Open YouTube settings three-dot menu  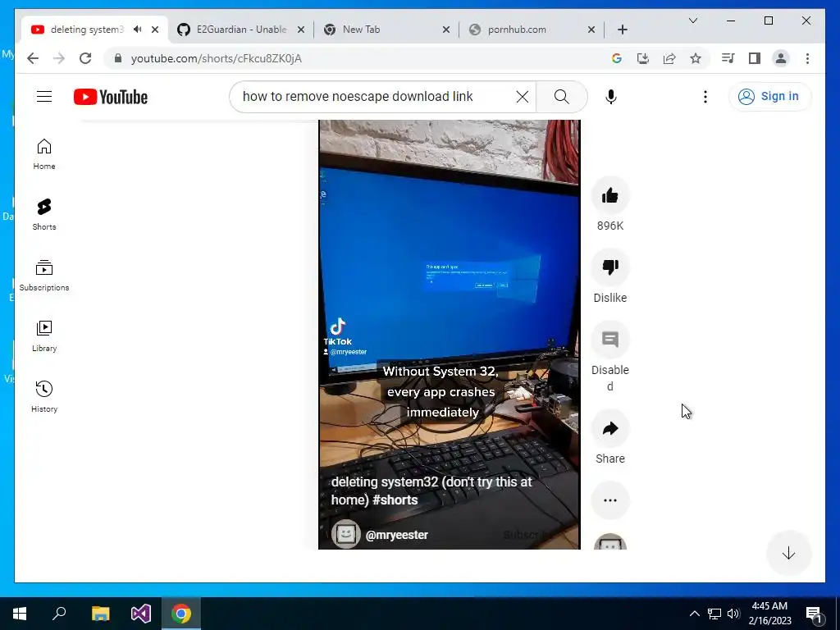(705, 97)
